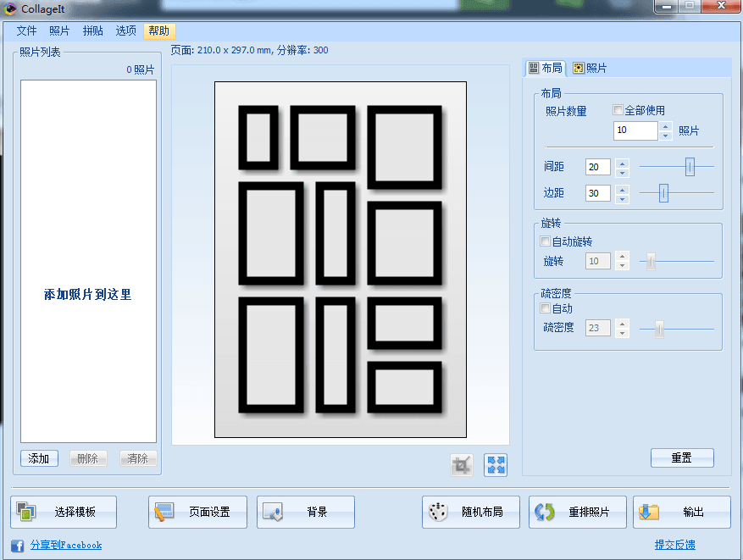Screen dimensions: 743x560
Task: Click the dice icon on 随机布局 button
Action: point(439,512)
